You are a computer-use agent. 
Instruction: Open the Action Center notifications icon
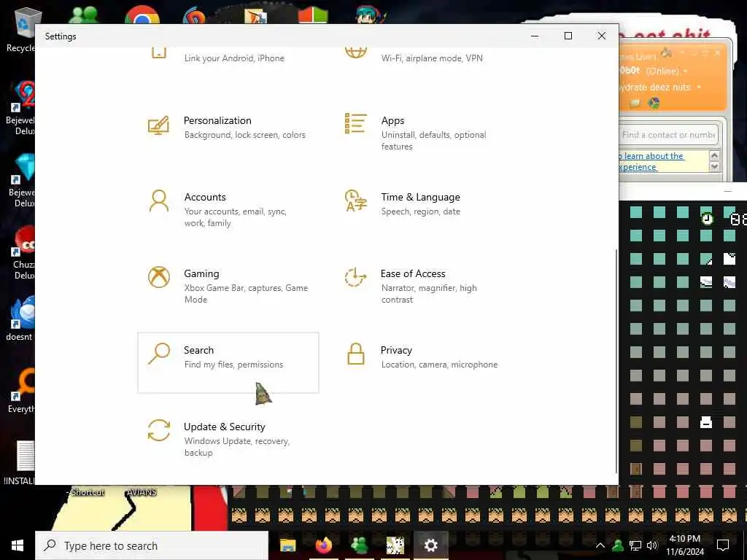coord(723,545)
